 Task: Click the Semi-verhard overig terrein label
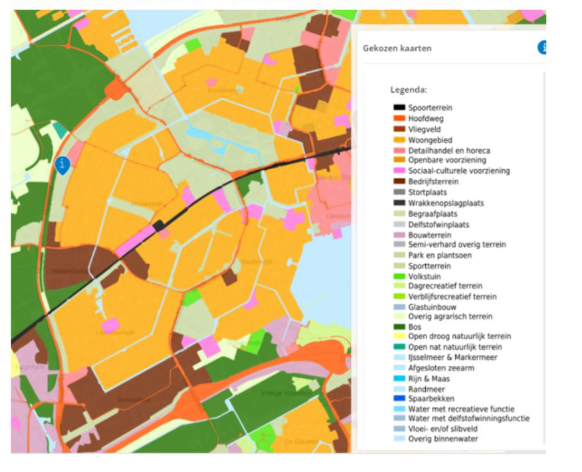tap(457, 244)
